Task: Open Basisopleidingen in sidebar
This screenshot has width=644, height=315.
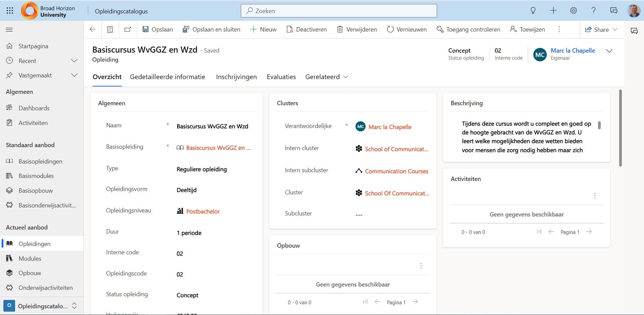Action: (42, 161)
